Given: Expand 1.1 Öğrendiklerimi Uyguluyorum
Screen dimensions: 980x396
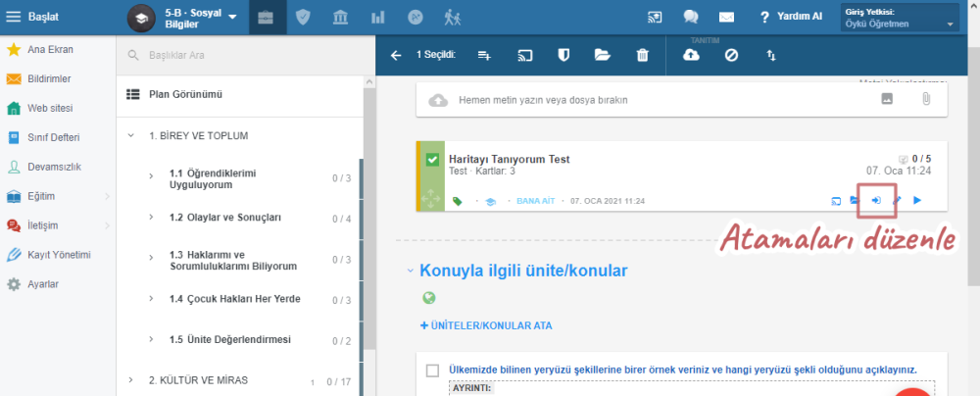Looking at the screenshot, I should pos(151,176).
